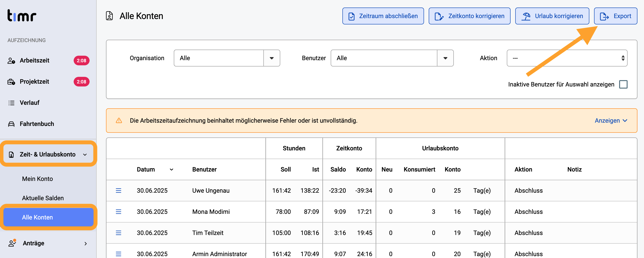Click the 2:08 timer badge next to Arbeitszeit
644x258 pixels.
tap(82, 61)
